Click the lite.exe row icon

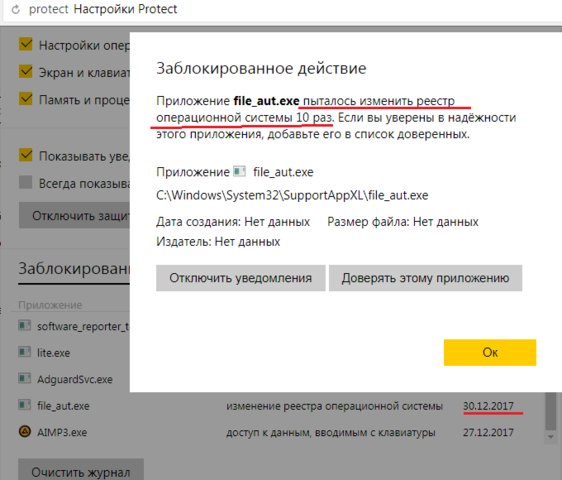pyautogui.click(x=24, y=352)
